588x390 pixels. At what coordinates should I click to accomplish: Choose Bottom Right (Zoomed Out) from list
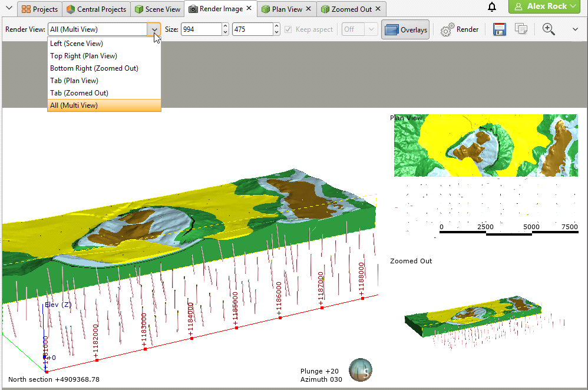(94, 68)
